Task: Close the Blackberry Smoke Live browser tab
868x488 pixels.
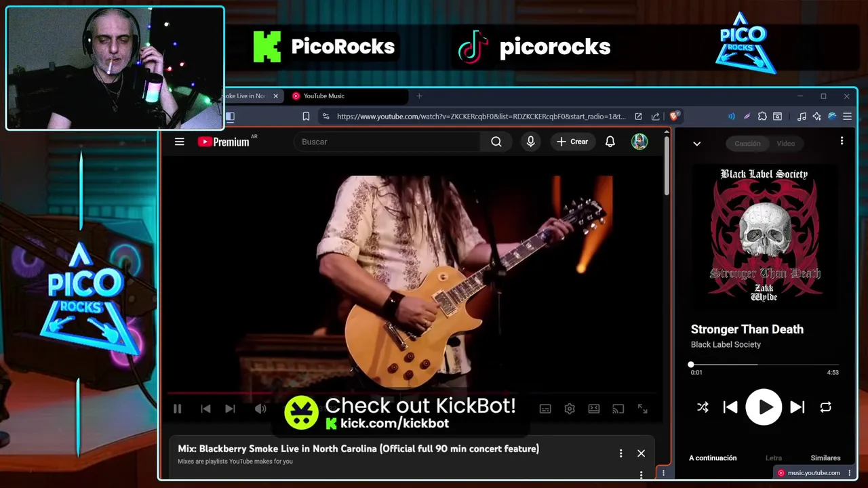Action: [x=275, y=96]
